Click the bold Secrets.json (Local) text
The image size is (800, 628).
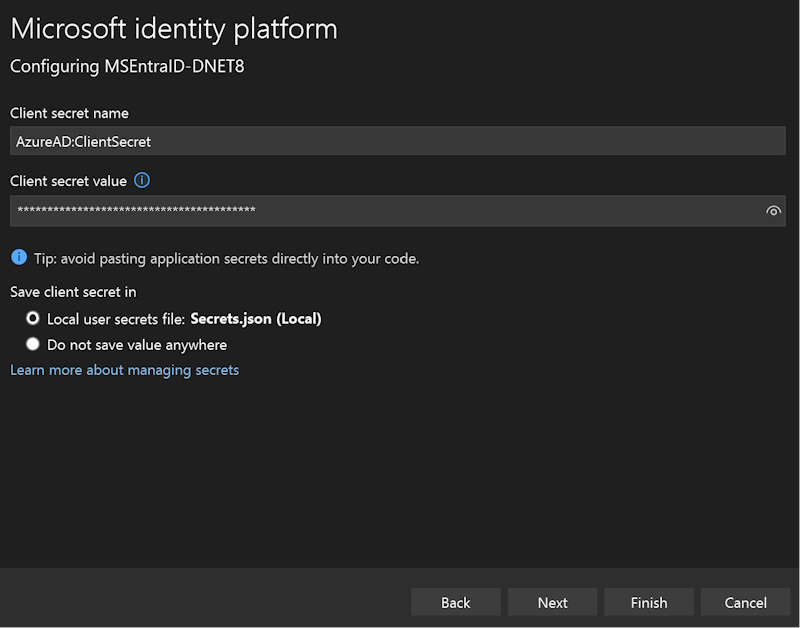256,319
